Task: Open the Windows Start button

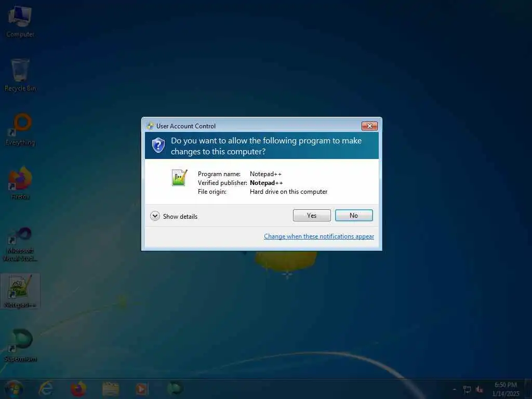Action: [14, 389]
